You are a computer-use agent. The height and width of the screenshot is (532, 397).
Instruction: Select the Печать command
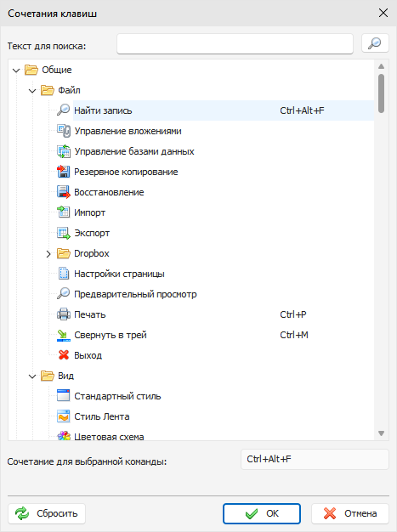89,314
